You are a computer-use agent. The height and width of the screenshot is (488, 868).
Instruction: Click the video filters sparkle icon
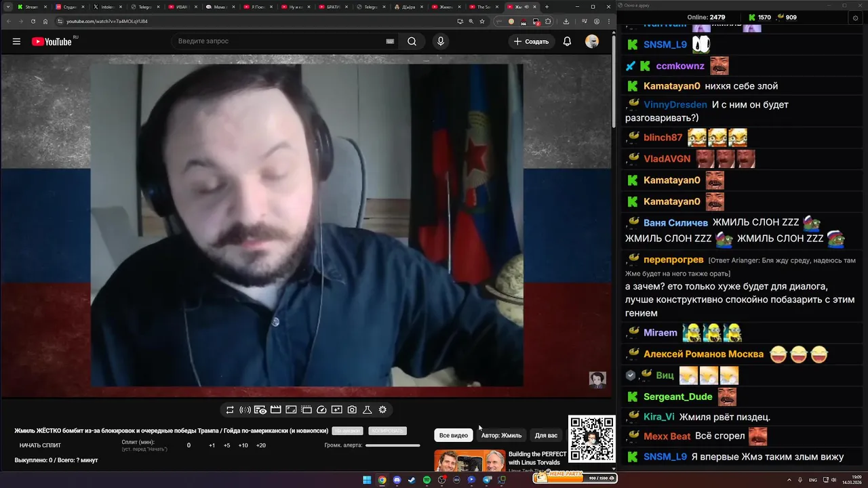point(336,410)
